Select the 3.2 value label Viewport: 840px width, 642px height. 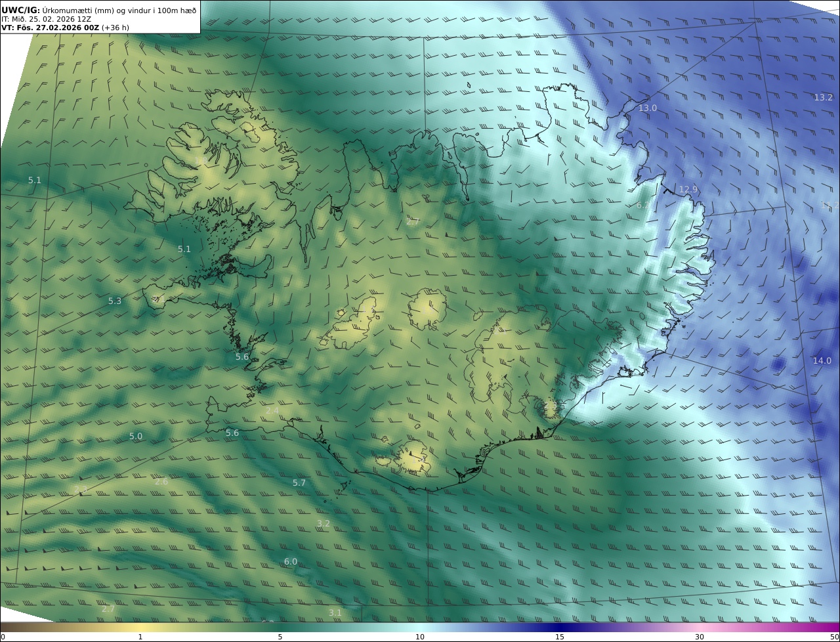[324, 523]
